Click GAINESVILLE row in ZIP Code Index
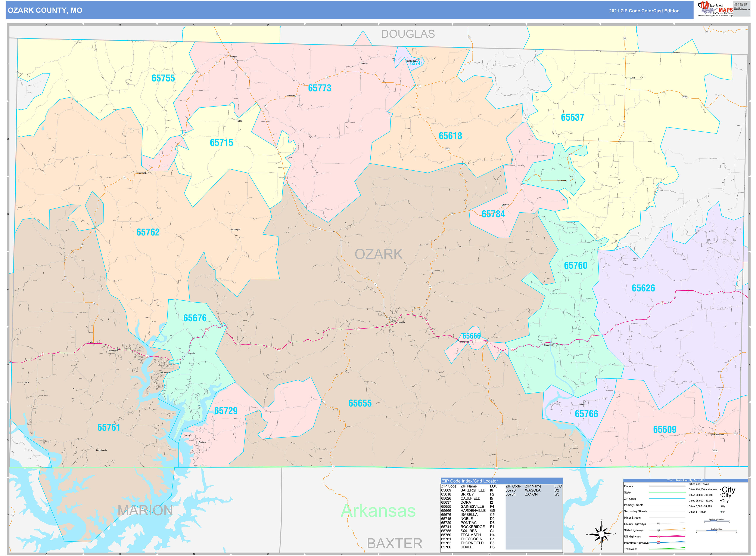Screen dimensions: 756x556 pos(472,507)
